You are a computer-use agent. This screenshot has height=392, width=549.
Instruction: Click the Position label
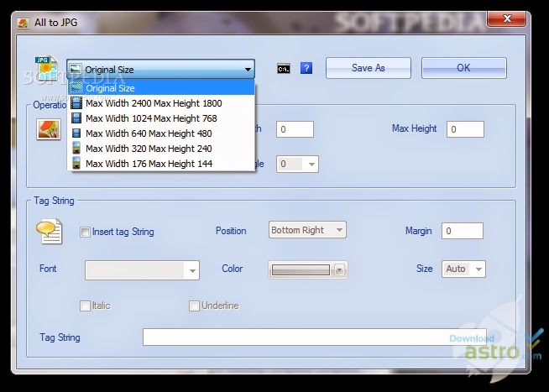point(231,231)
